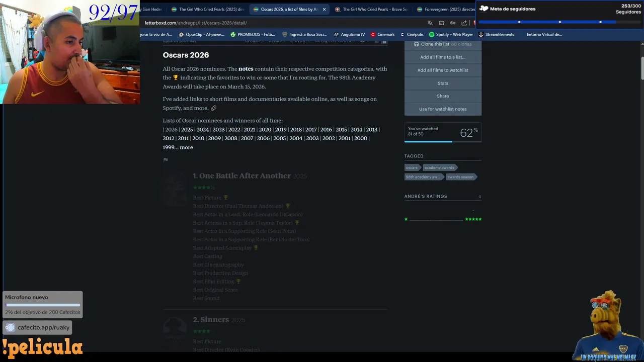The width and height of the screenshot is (644, 362).
Task: Click the One Battle After Another poster thumbnail
Action: [x=175, y=189]
